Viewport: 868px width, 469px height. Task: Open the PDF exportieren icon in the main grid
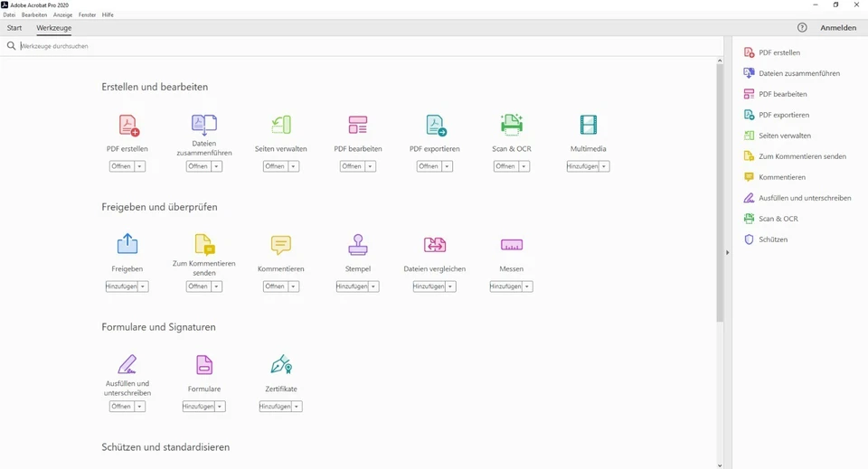tap(436, 125)
